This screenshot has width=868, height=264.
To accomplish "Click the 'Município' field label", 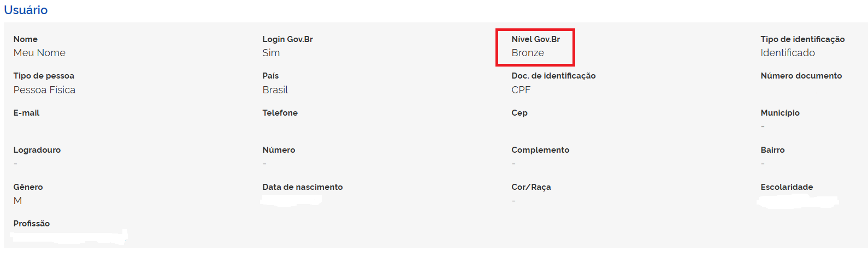I will pos(780,113).
